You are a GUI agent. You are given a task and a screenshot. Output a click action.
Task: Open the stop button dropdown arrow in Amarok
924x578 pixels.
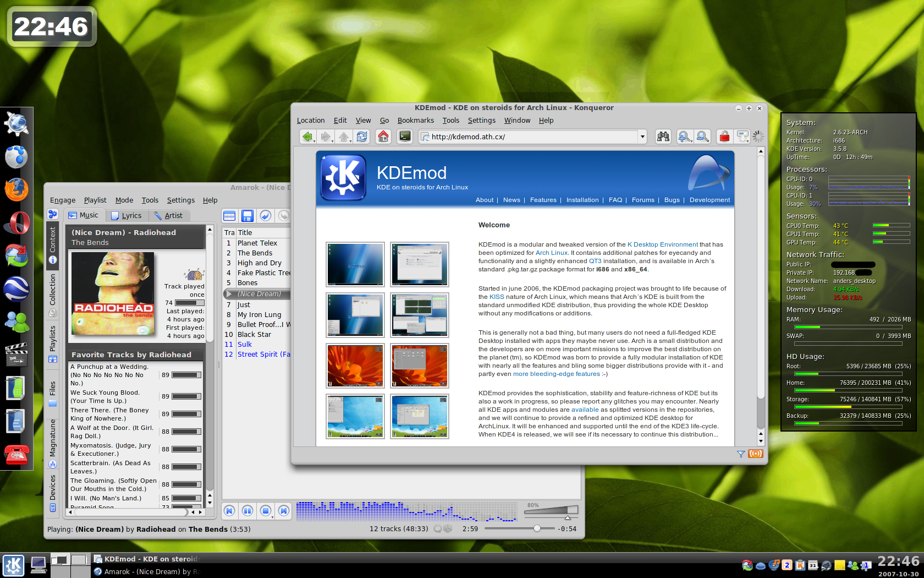click(272, 516)
